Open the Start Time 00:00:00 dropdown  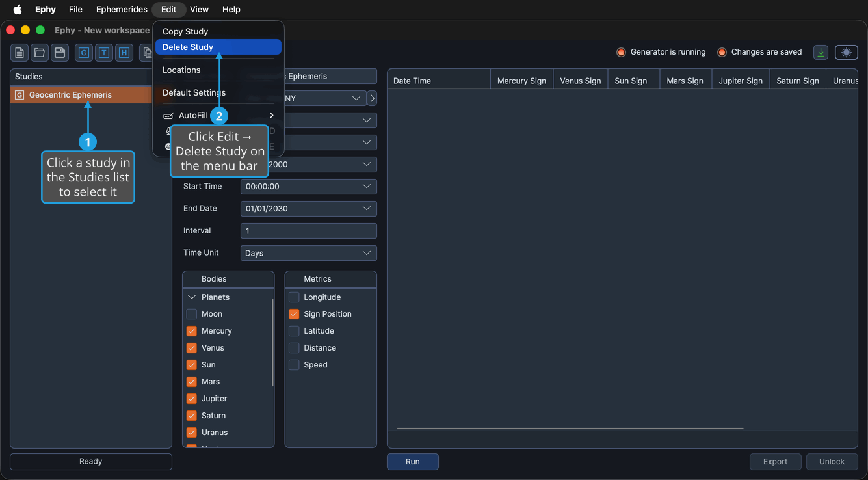[x=309, y=187]
